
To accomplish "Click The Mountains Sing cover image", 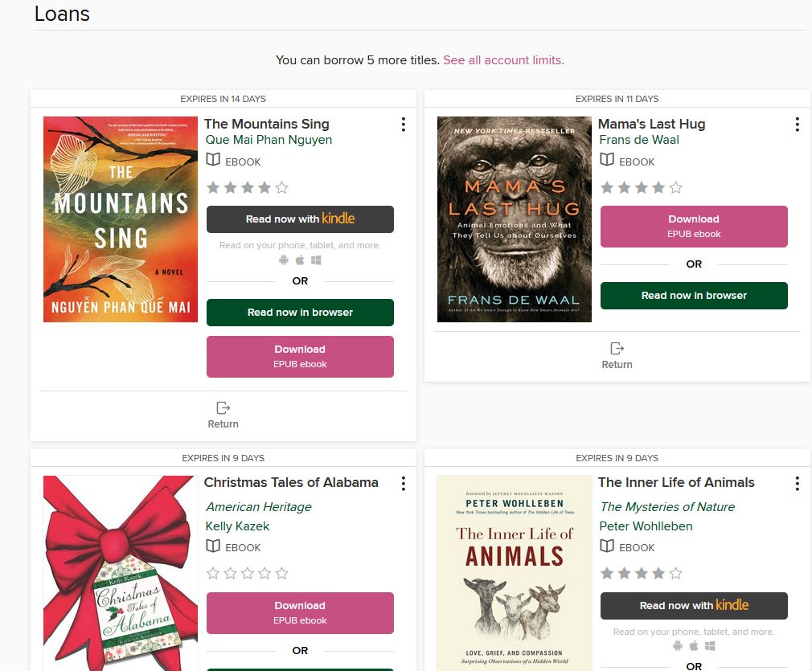I will click(121, 219).
